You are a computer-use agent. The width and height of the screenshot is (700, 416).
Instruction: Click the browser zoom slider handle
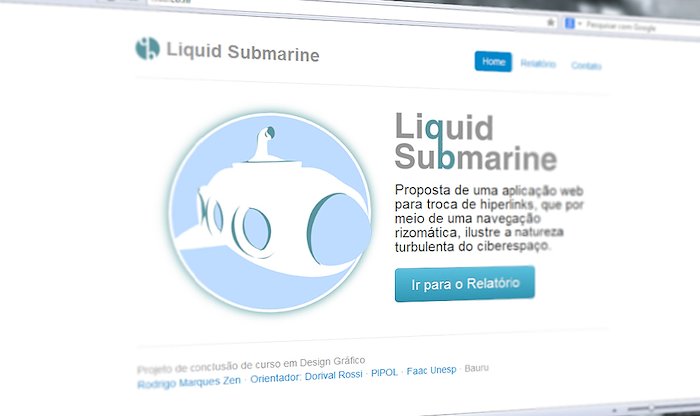coord(651,408)
